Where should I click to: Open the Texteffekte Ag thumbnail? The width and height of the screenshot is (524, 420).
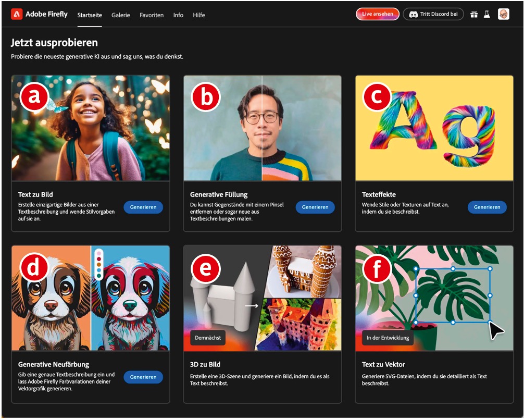pos(434,128)
